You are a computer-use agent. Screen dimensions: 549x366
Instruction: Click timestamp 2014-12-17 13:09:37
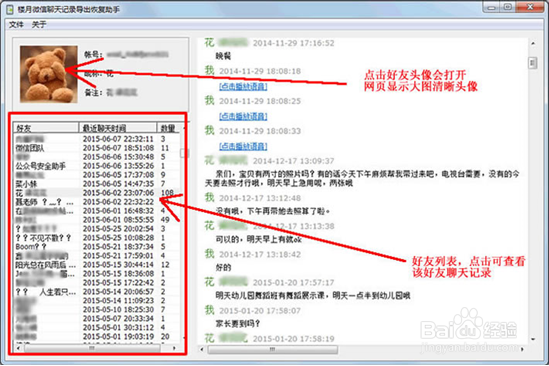pos(293,161)
